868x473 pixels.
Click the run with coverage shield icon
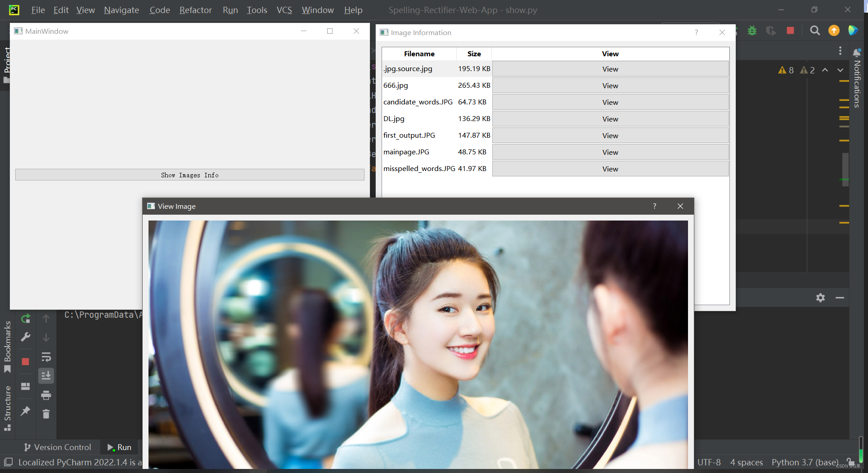click(771, 31)
